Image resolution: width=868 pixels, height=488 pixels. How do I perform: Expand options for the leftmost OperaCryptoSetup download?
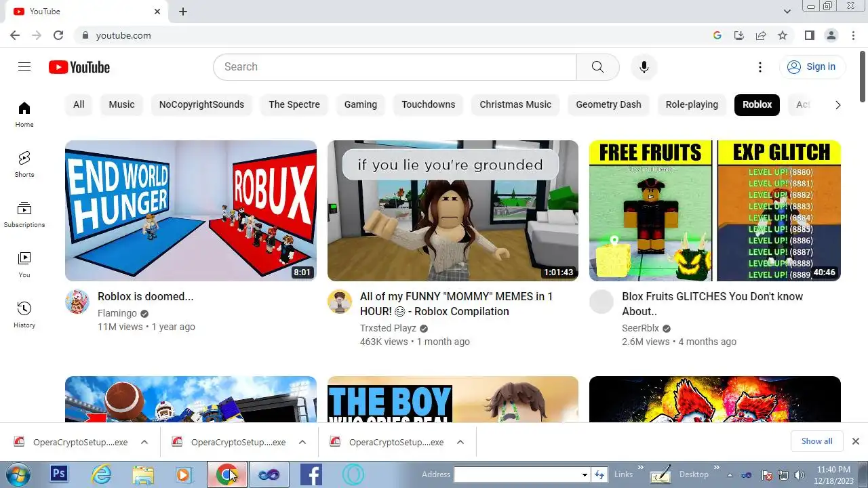[144, 442]
